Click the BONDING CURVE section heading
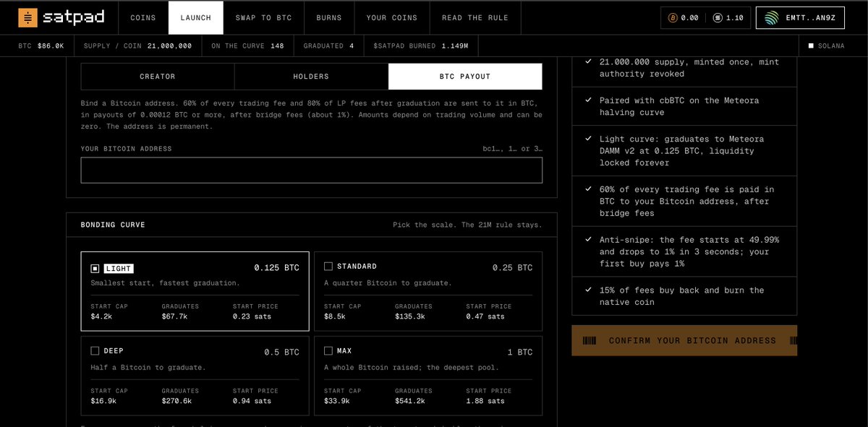The width and height of the screenshot is (868, 427). 113,225
